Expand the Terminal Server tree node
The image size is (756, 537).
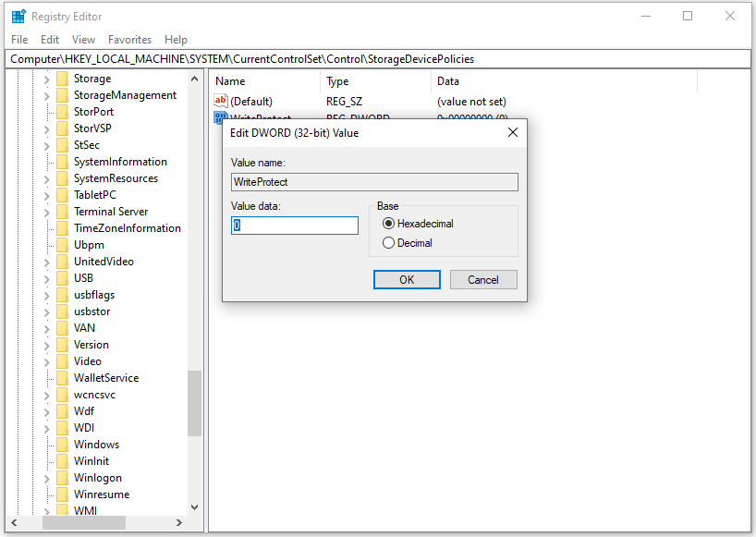tap(46, 211)
